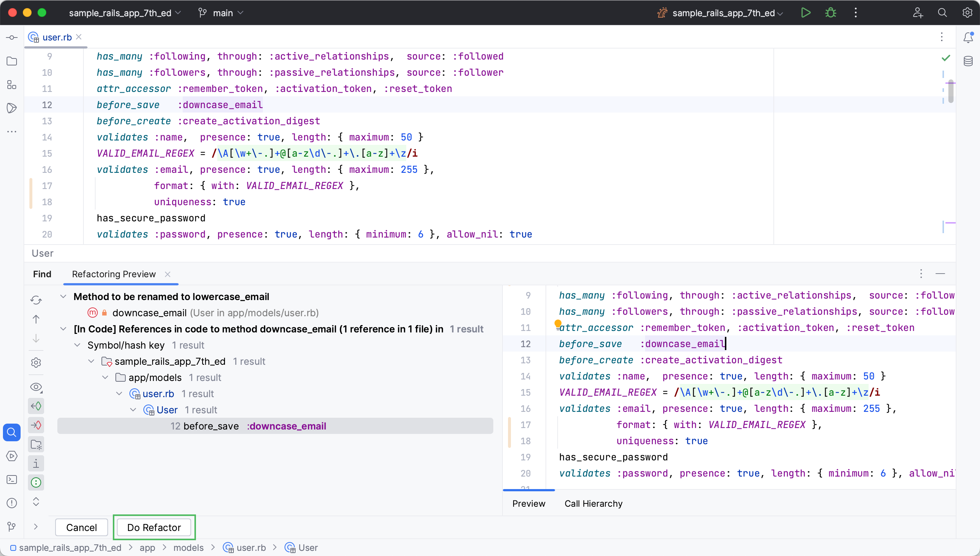The width and height of the screenshot is (980, 556).
Task: Toggle show write access filter
Action: (x=36, y=425)
